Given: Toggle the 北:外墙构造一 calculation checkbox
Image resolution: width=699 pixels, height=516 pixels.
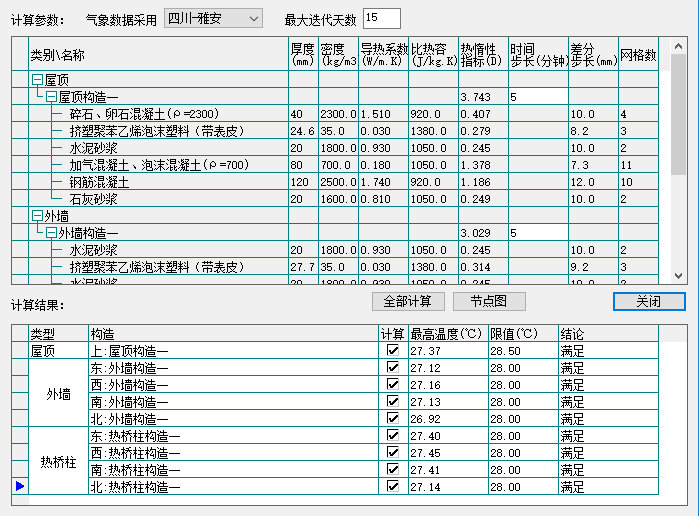Looking at the screenshot, I should 393,419.
